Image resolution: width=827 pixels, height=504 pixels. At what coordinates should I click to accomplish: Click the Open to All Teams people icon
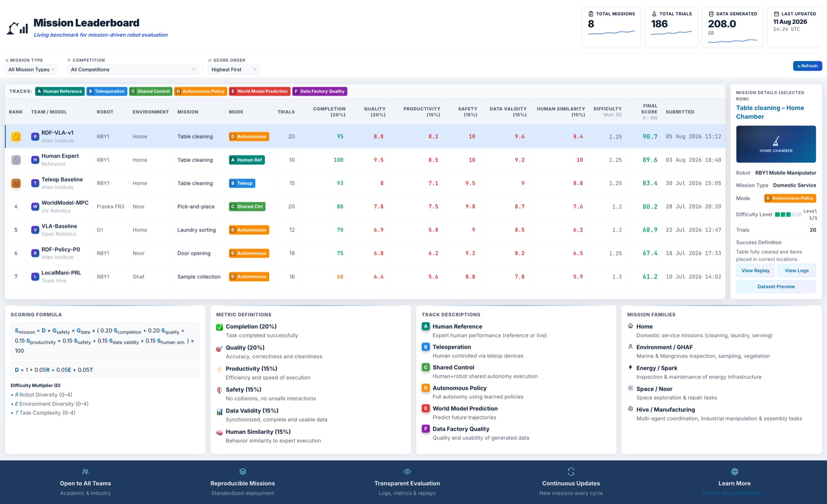[x=85, y=471]
